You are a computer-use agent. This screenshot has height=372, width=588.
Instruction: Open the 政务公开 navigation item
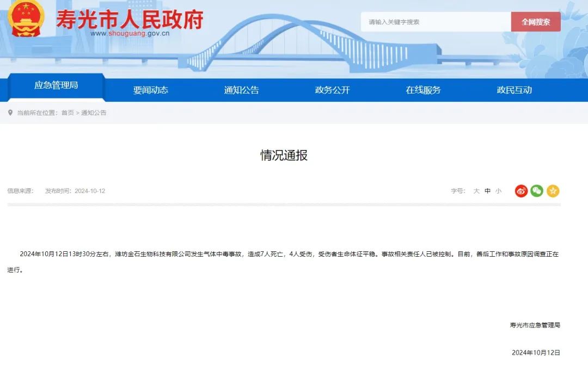[332, 90]
